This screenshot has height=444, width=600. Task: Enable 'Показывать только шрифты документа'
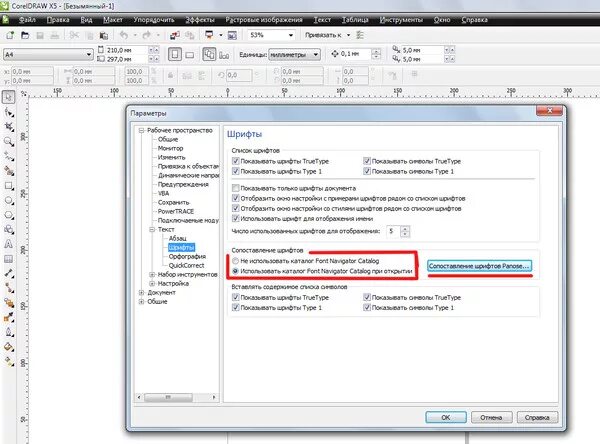pyautogui.click(x=236, y=188)
